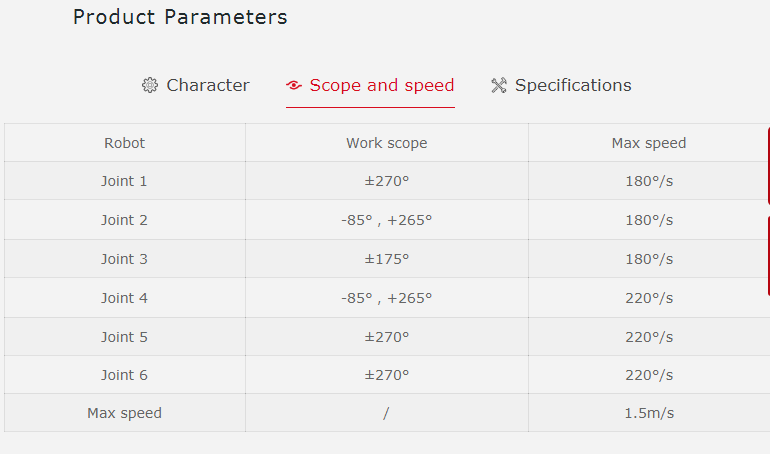
Task: Click the 1.5m/s max speed value
Action: (x=648, y=413)
